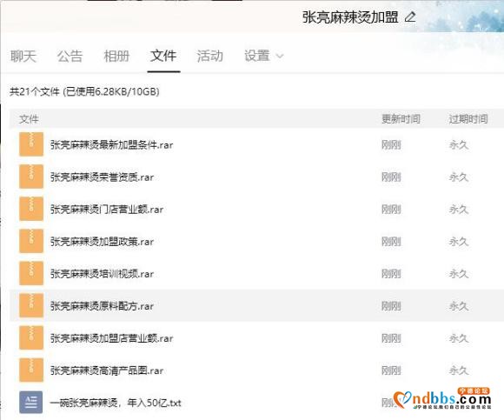Click 刚刚 update time of 最新加盟条件 row

tap(391, 145)
